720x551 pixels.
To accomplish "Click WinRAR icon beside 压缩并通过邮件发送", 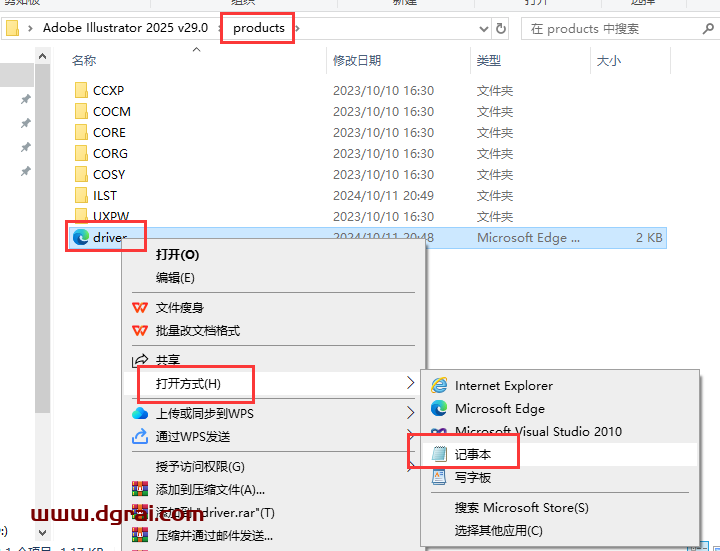I will (x=140, y=535).
